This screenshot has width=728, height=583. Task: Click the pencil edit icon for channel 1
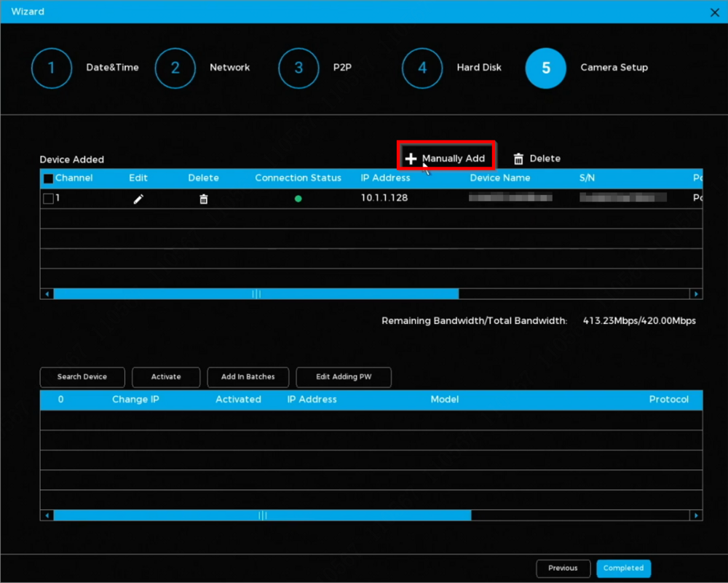click(138, 199)
